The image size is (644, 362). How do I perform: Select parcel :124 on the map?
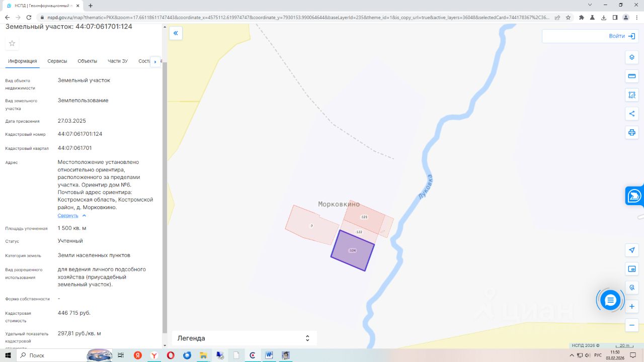coord(353,250)
